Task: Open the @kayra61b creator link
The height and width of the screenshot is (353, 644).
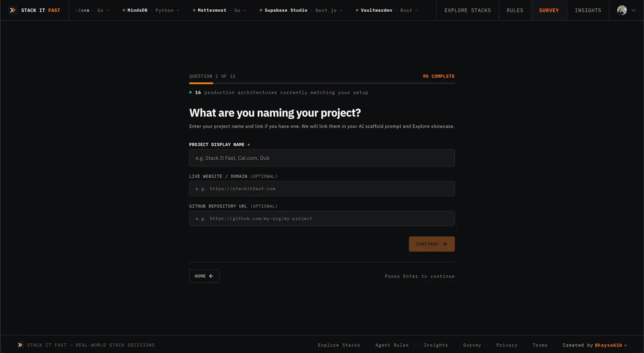Action: click(611, 345)
